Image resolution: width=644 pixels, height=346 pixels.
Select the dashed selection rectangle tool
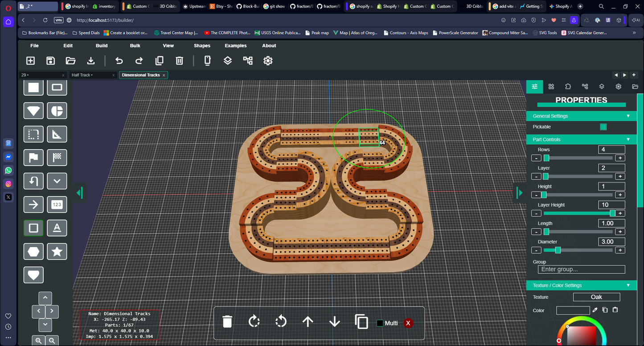pyautogui.click(x=33, y=134)
